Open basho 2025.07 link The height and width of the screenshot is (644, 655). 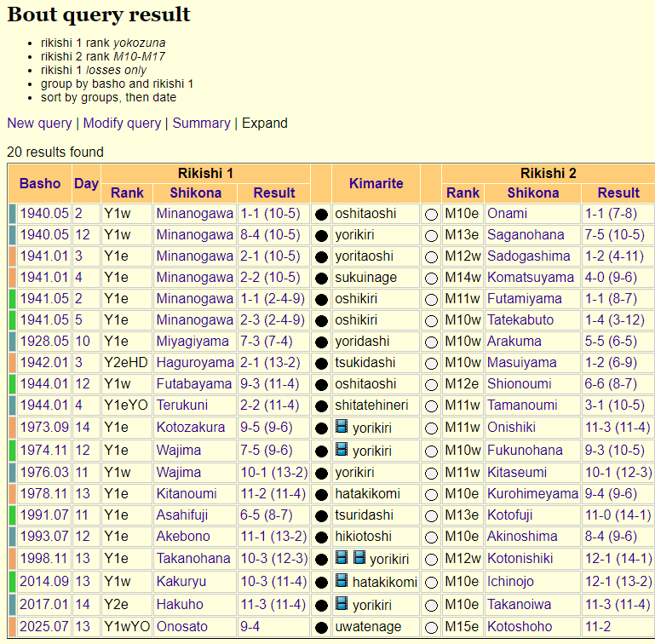point(44,626)
